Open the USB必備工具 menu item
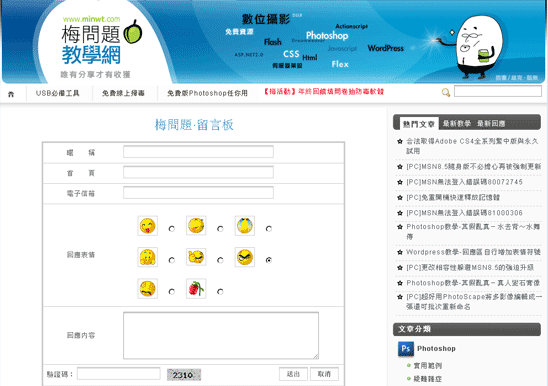The width and height of the screenshot is (548, 386). 58,93
